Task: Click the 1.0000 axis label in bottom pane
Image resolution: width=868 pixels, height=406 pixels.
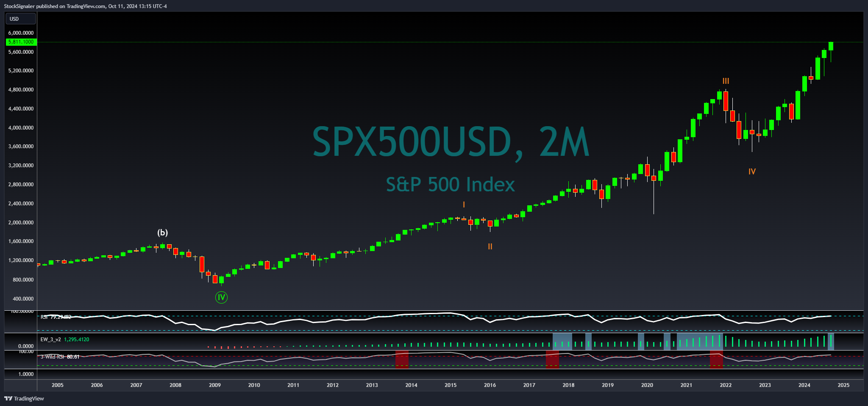Action: click(26, 374)
